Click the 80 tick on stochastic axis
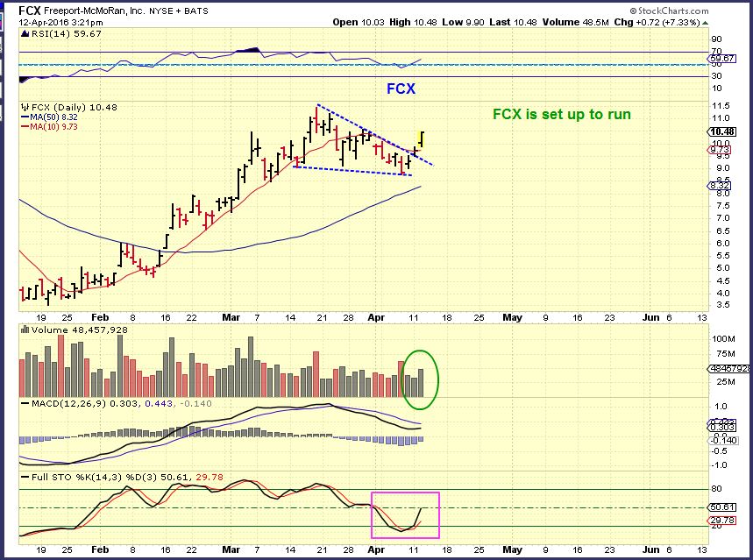 [x=716, y=489]
